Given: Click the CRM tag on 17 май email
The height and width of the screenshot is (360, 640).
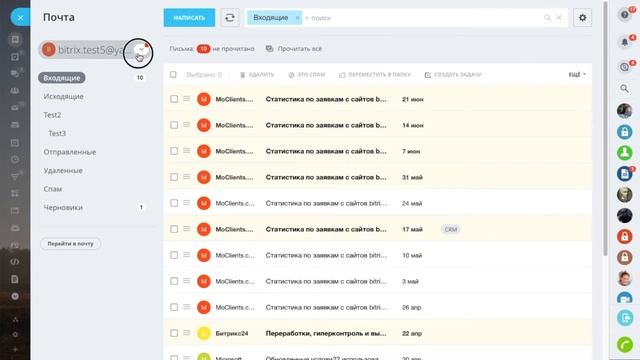Looking at the screenshot, I should [451, 229].
